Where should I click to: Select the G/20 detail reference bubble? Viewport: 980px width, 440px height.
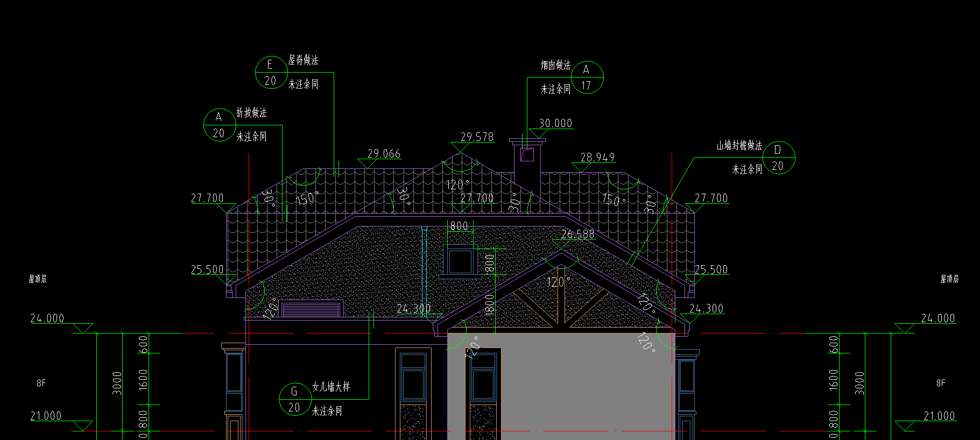(x=295, y=399)
